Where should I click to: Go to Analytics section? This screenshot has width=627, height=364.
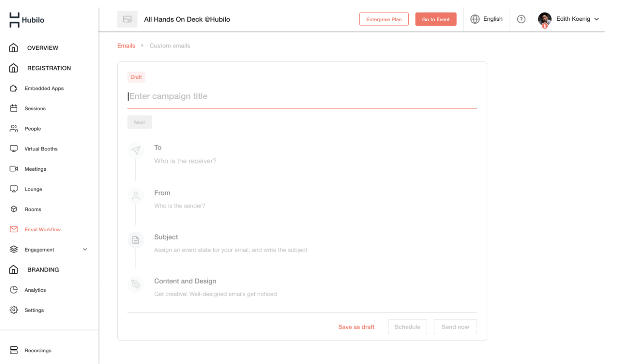[35, 290]
